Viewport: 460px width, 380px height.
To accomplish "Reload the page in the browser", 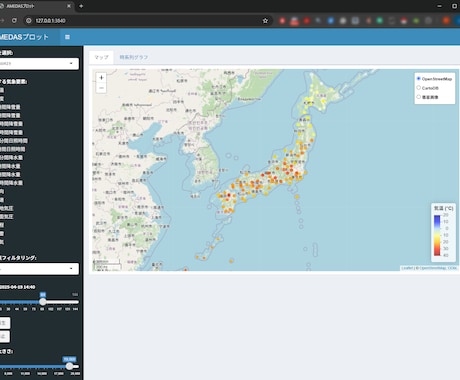I will (14, 21).
